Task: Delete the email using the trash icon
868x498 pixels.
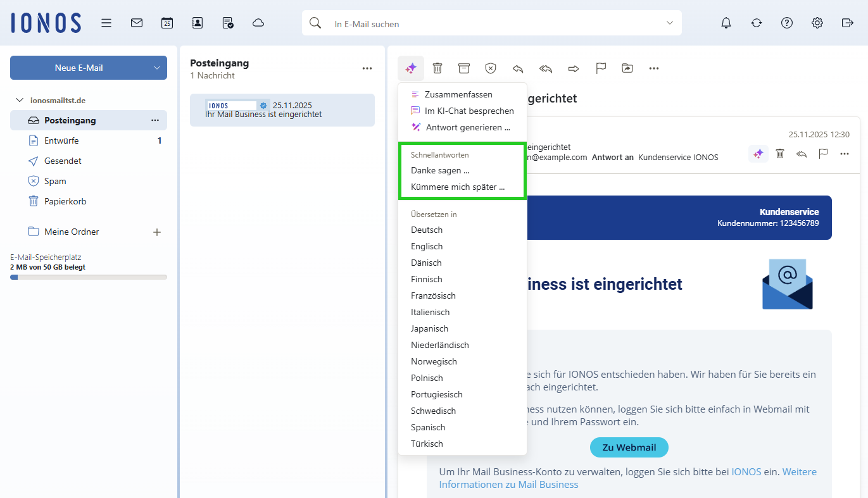Action: (437, 68)
